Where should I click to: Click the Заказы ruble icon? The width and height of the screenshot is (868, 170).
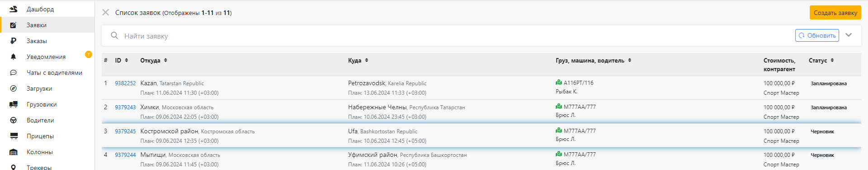pyautogui.click(x=14, y=41)
